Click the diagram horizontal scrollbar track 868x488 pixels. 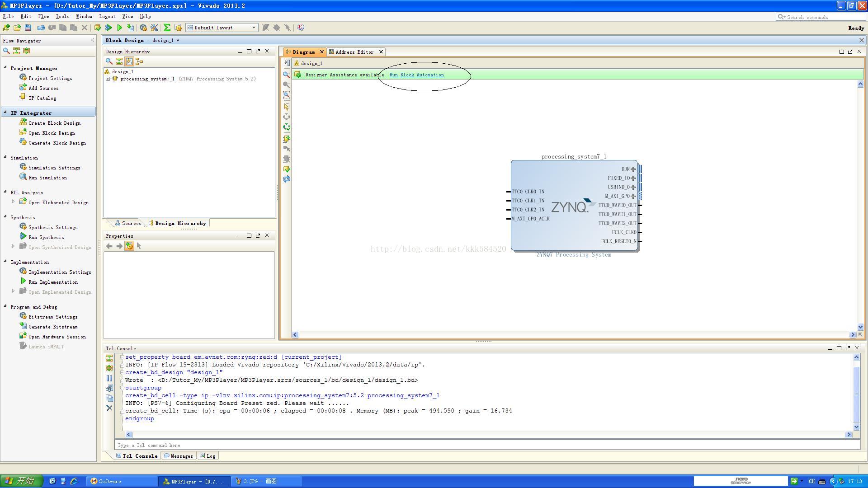tap(574, 335)
